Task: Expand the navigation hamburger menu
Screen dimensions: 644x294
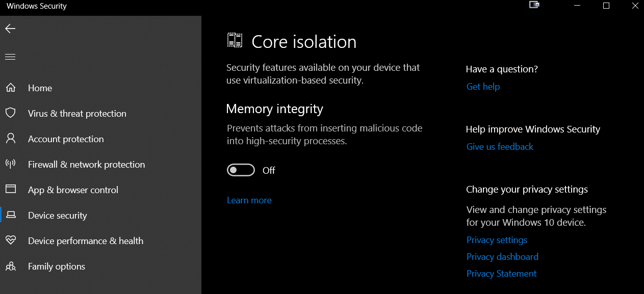Action: point(10,56)
